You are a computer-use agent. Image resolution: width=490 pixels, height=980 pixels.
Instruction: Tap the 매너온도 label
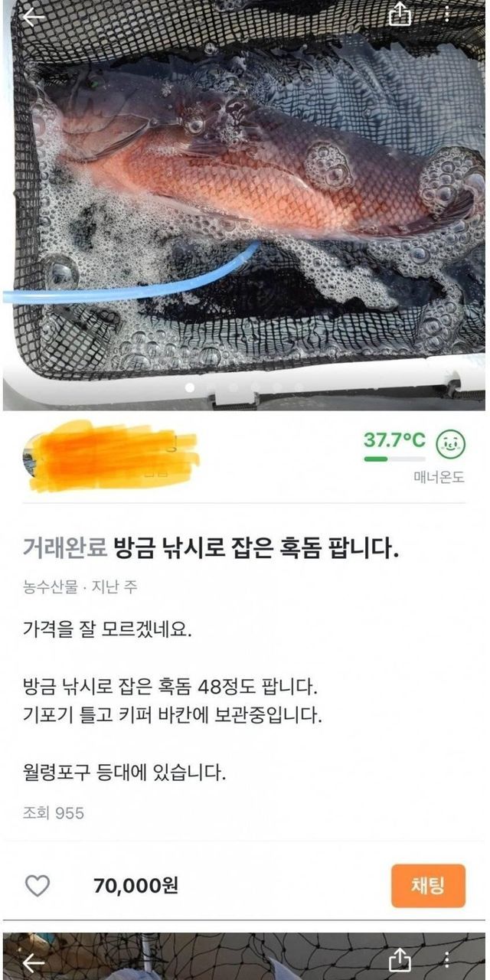[x=439, y=478]
